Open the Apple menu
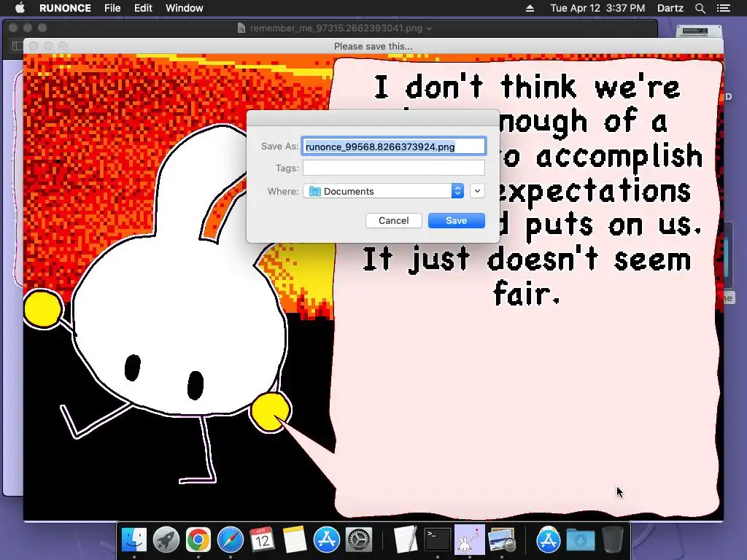Screen dimensions: 747x560 tap(20, 8)
